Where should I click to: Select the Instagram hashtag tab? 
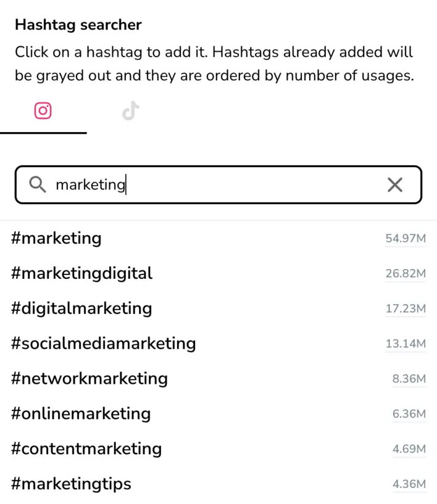coord(43,110)
